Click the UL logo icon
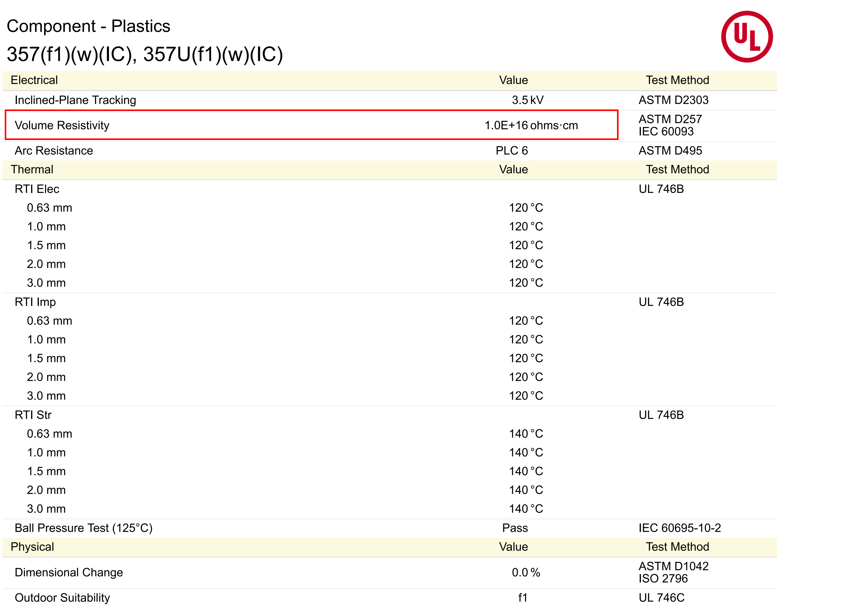This screenshot has width=868, height=614. (x=747, y=37)
